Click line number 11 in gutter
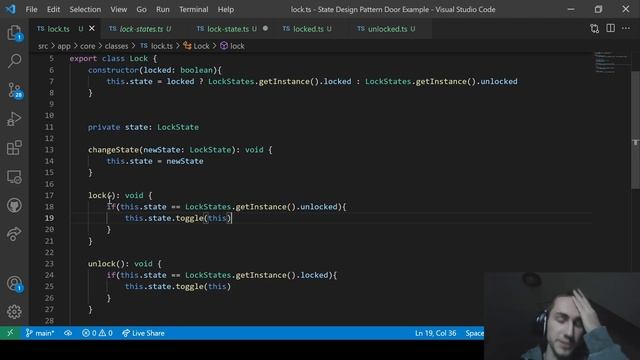Viewport: 640px width, 360px height. pyautogui.click(x=49, y=127)
